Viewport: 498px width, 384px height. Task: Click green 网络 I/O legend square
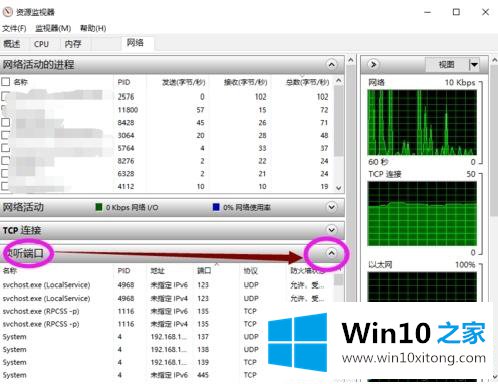coord(99,207)
